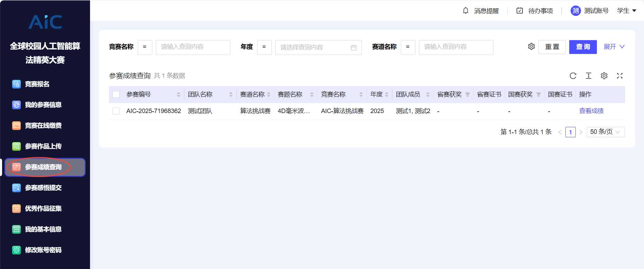The height and width of the screenshot is (269, 644).
Task: Open the 查看成绩 link
Action: coord(591,111)
